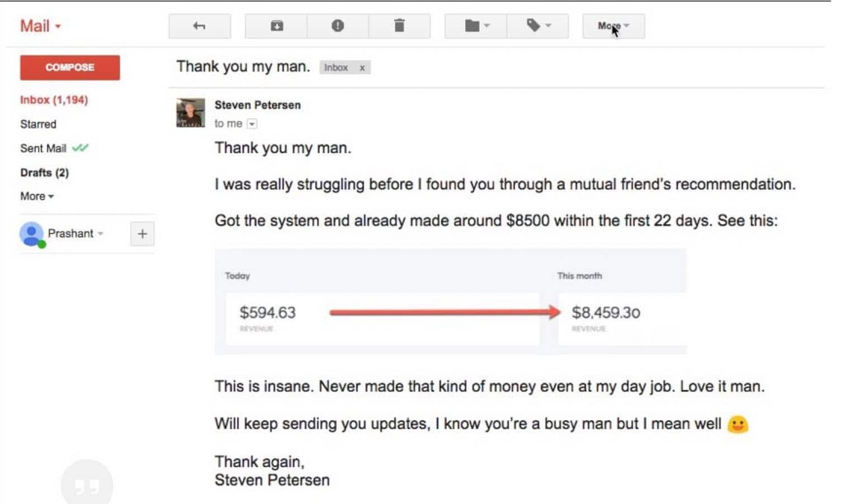Open the Mail switcher dropdown
This screenshot has height=504, width=841.
pyautogui.click(x=40, y=26)
